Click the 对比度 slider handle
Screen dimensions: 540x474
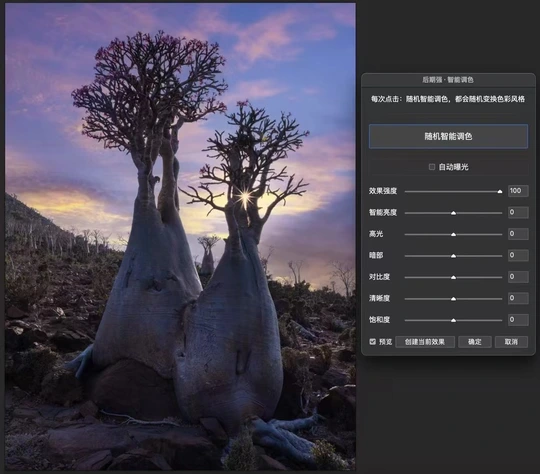[454, 277]
